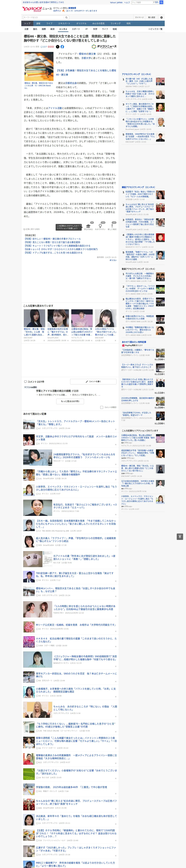The image size is (186, 868).
Task: Share article on X icon
Action: pyautogui.click(x=57, y=47)
